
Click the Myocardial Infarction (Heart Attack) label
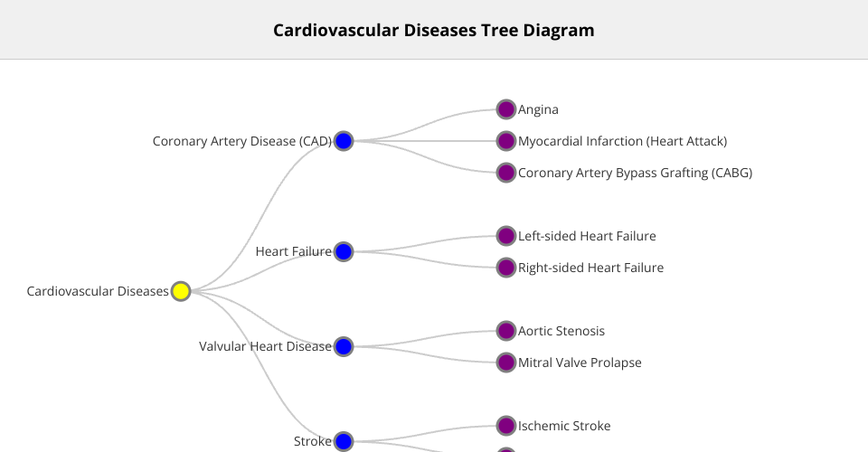pos(622,141)
